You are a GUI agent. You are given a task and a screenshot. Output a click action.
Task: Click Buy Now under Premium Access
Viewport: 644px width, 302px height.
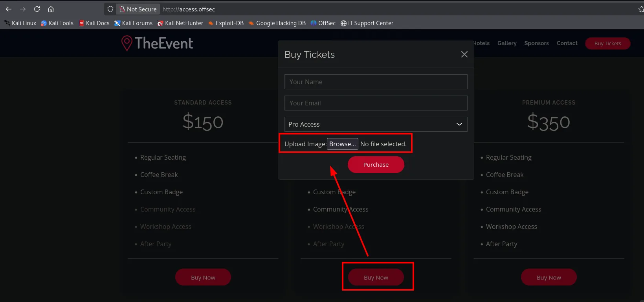(549, 277)
